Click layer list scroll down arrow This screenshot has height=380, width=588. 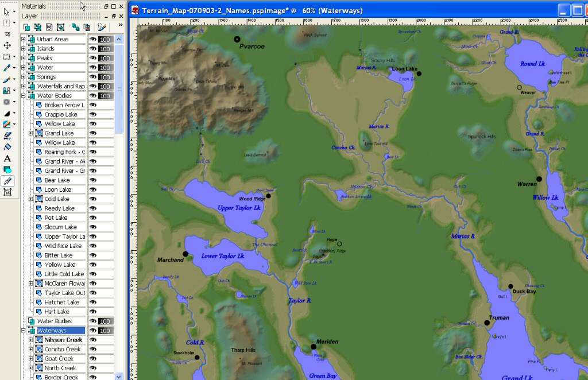tap(119, 376)
